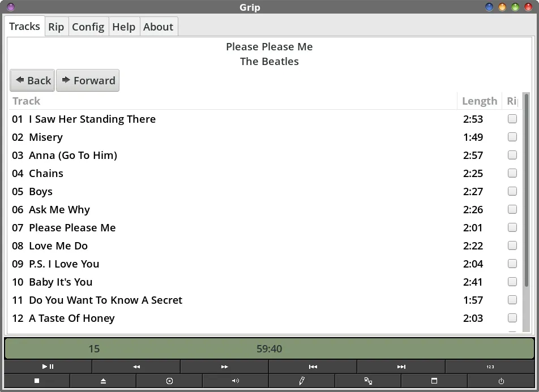
Task: Click the power/exit icon
Action: coord(501,381)
